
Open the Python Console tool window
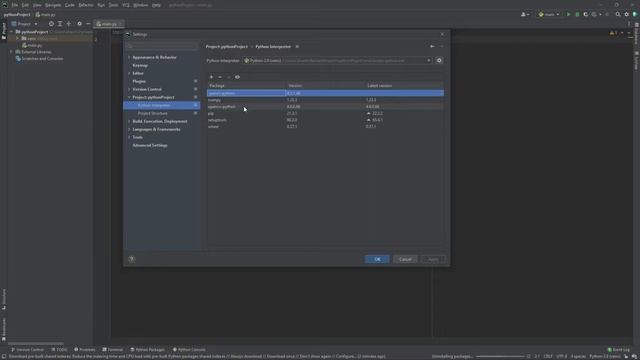pos(189,350)
